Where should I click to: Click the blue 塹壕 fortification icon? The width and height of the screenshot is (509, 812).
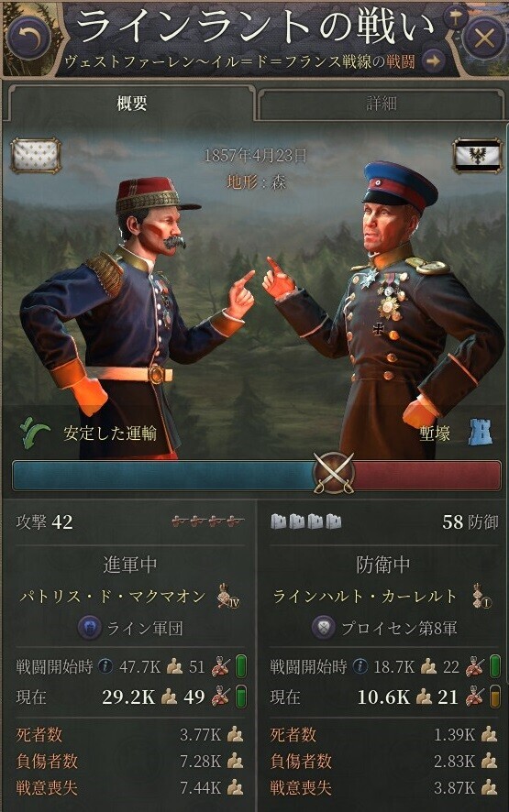click(x=480, y=433)
